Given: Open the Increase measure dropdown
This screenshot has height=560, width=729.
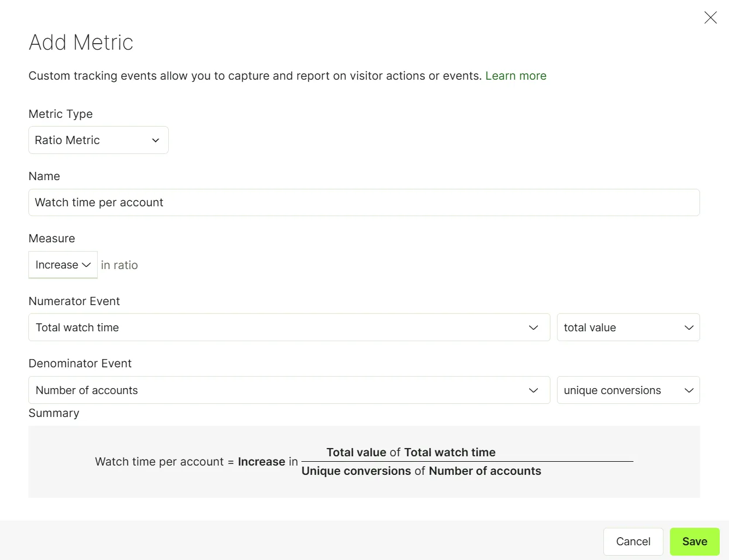Looking at the screenshot, I should point(63,265).
